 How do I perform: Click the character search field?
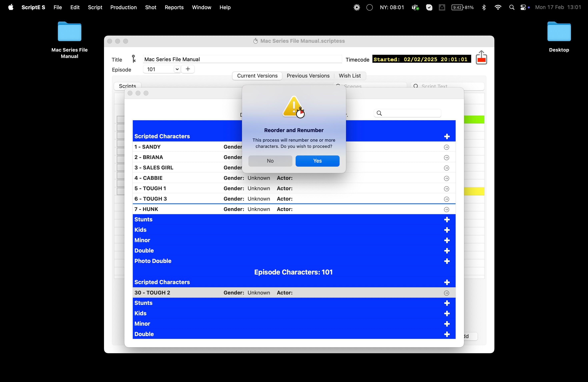click(410, 113)
